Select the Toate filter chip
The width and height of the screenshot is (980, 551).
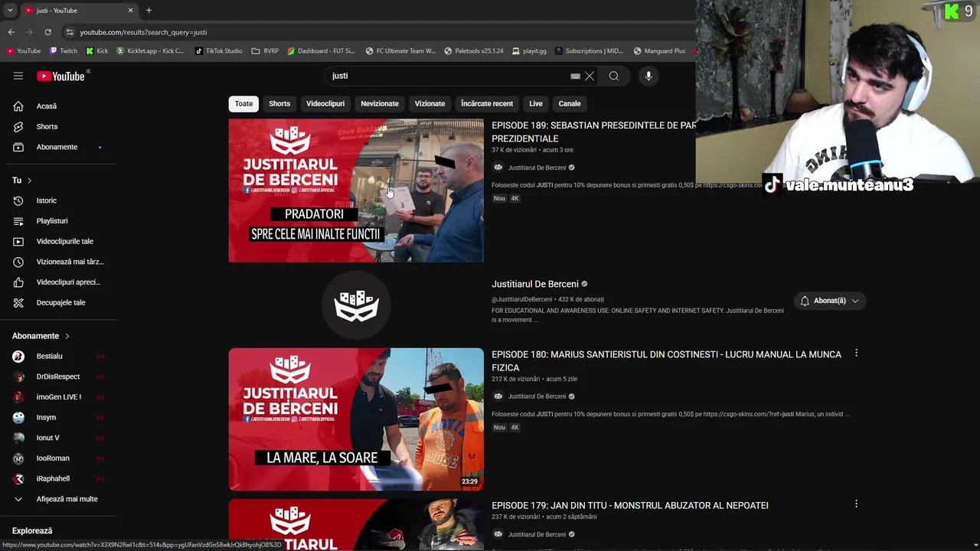click(243, 103)
